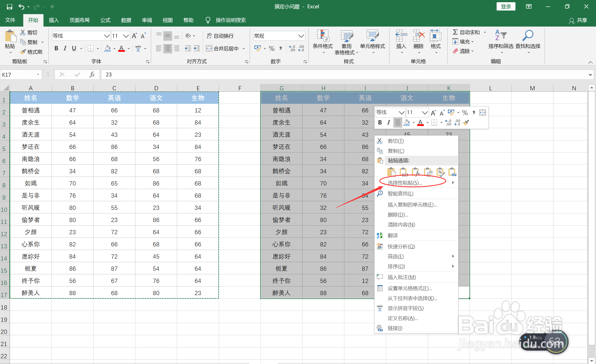Click the 操作说明搜索 tell me box
The image size is (596, 364).
tap(231, 20)
